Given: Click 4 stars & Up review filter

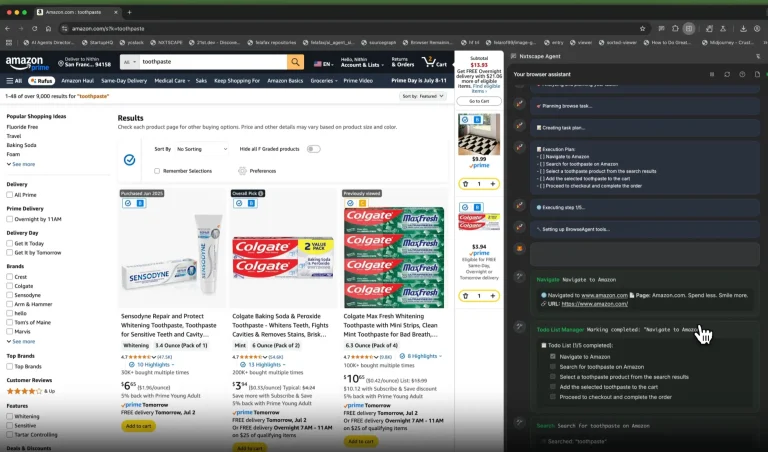Looking at the screenshot, I should click(x=30, y=391).
